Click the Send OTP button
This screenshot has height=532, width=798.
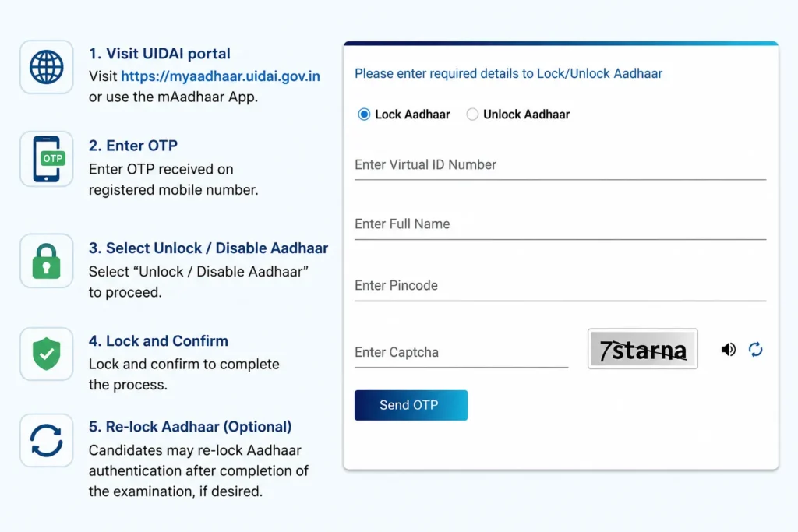411,405
